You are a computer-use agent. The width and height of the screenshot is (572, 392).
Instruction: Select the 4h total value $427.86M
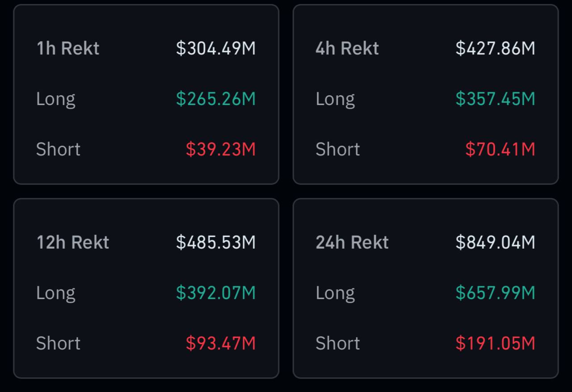[x=495, y=48]
